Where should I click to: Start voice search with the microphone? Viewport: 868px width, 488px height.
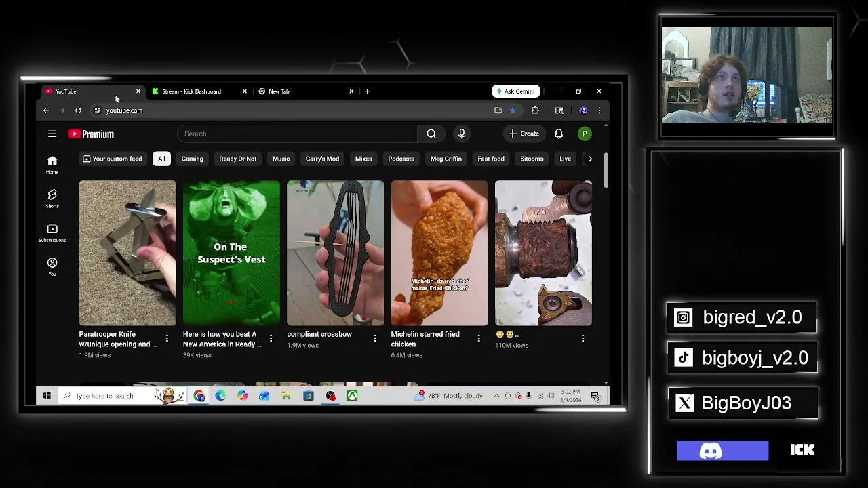click(462, 134)
